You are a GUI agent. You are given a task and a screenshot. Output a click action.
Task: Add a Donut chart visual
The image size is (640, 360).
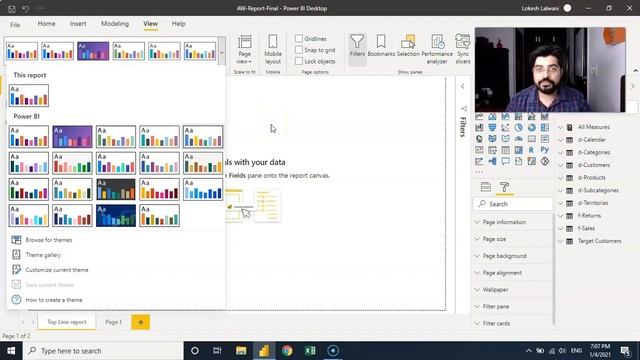(x=531, y=127)
